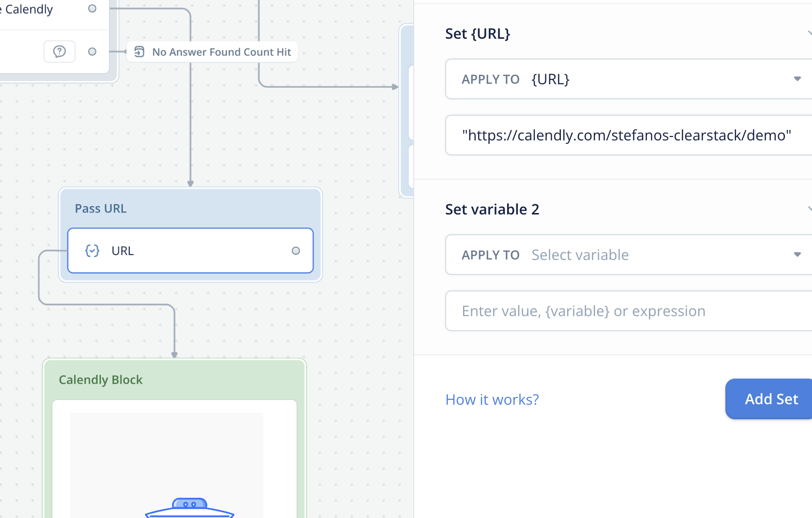Click the port circle beside the question mark

(92, 52)
